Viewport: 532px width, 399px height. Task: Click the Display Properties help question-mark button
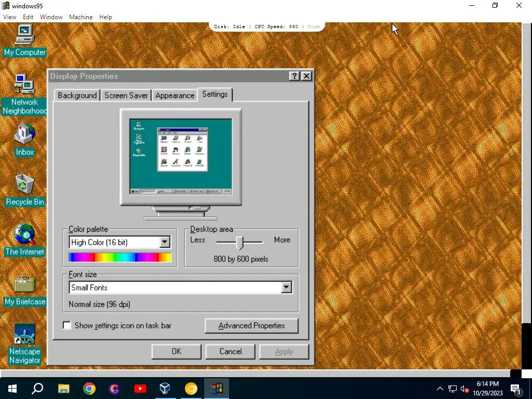click(294, 76)
